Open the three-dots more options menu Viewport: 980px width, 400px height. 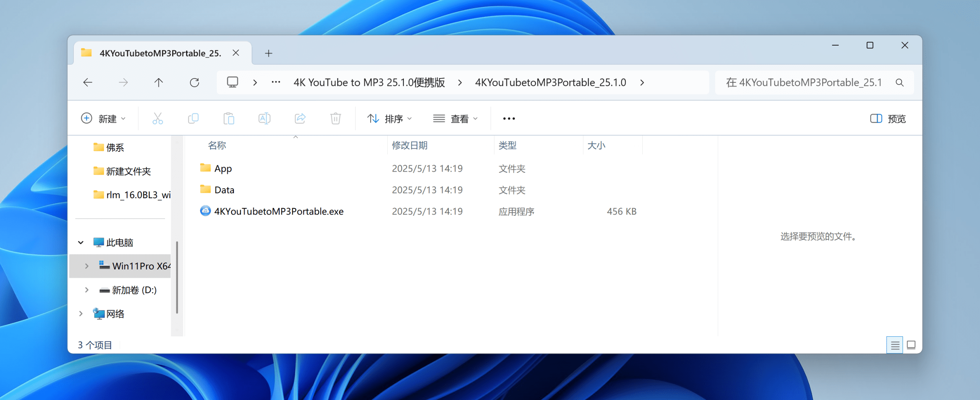pos(509,119)
